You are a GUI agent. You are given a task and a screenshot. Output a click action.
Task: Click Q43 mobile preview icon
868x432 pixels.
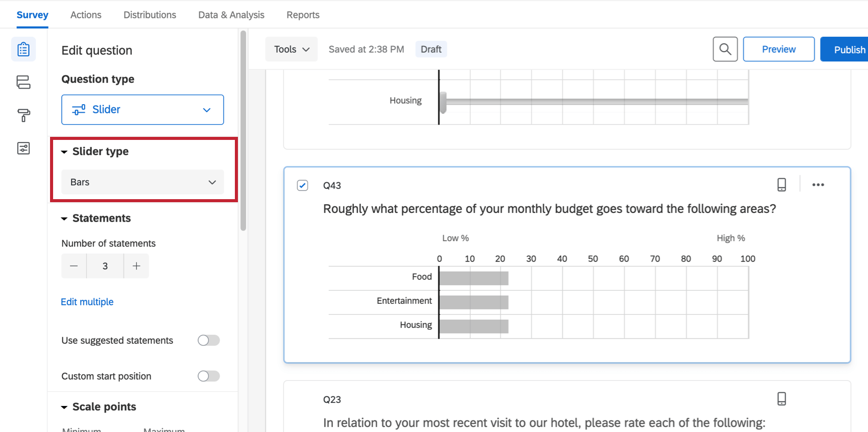(x=781, y=185)
